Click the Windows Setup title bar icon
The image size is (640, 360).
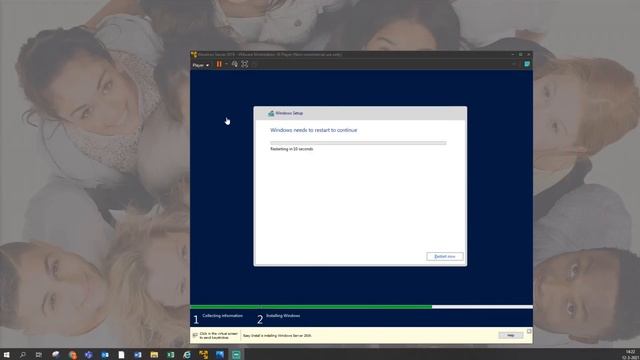(271, 113)
